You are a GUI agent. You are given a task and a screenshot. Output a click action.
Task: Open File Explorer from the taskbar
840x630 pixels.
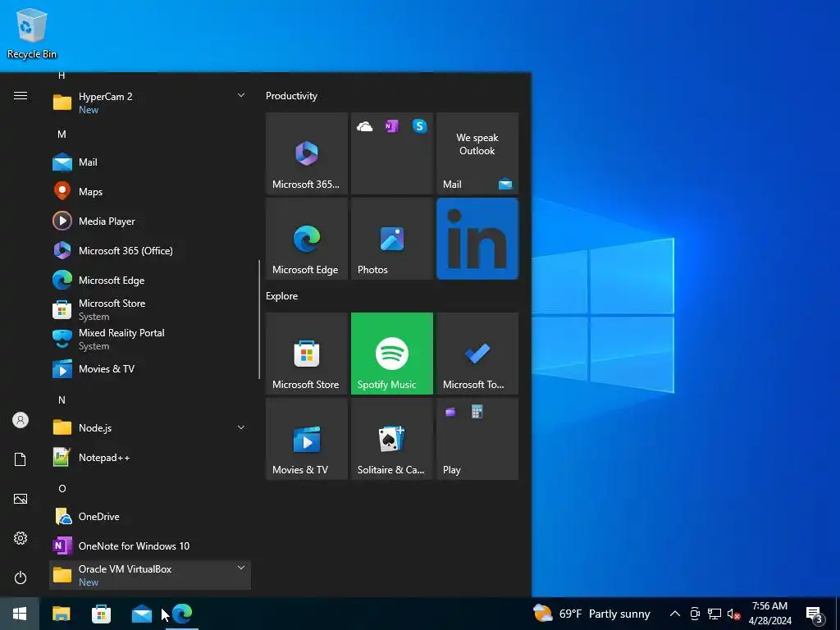tap(61, 614)
